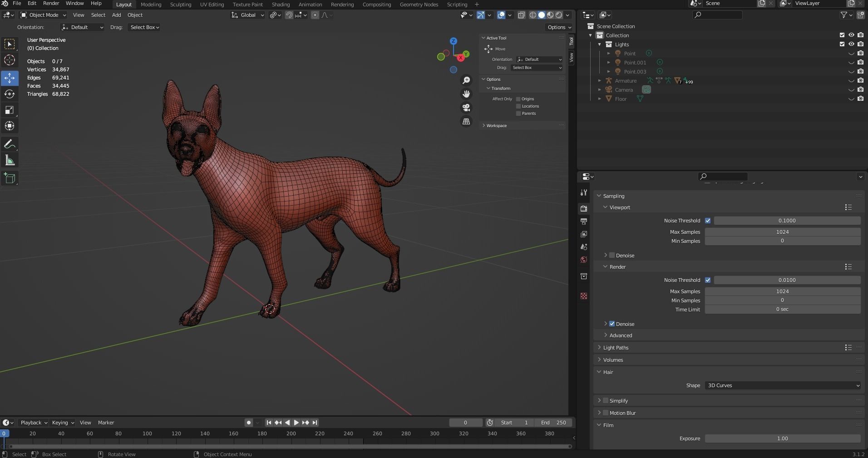Switch to rendered viewport shading

(x=559, y=15)
